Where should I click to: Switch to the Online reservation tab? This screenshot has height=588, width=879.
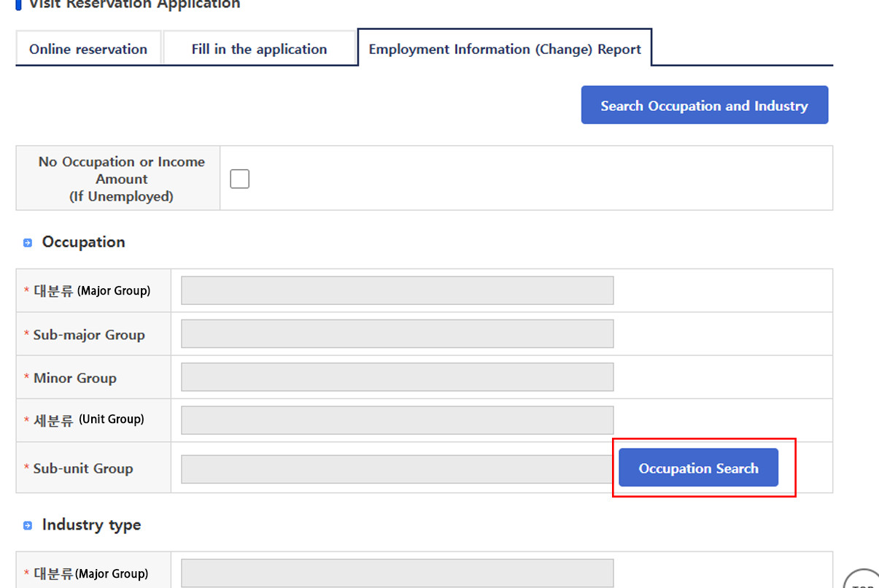pos(88,50)
